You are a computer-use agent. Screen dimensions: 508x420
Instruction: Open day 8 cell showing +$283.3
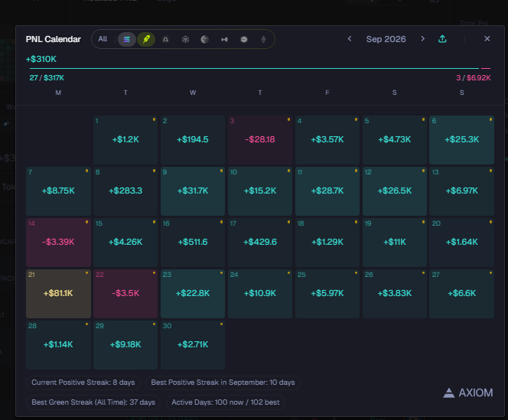click(125, 191)
